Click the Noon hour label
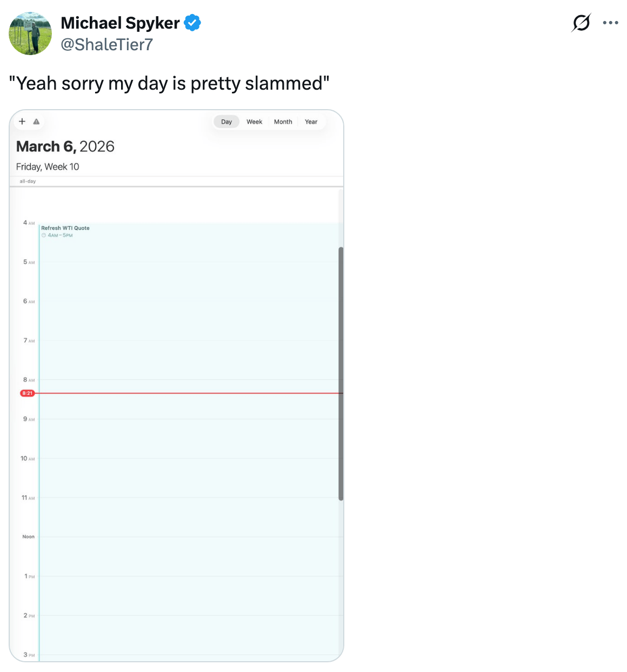The image size is (627, 672). click(x=28, y=536)
